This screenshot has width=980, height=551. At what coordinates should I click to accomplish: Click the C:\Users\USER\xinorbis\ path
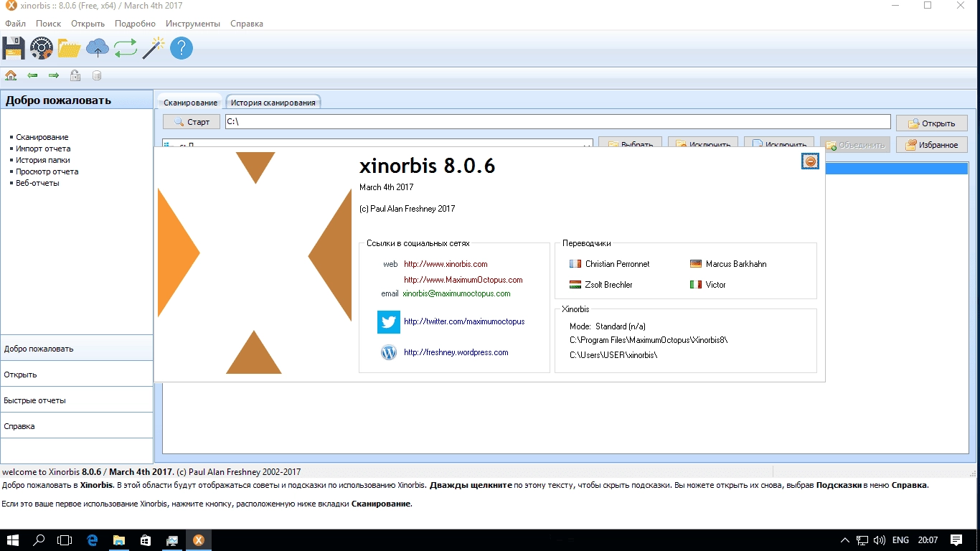[613, 355]
